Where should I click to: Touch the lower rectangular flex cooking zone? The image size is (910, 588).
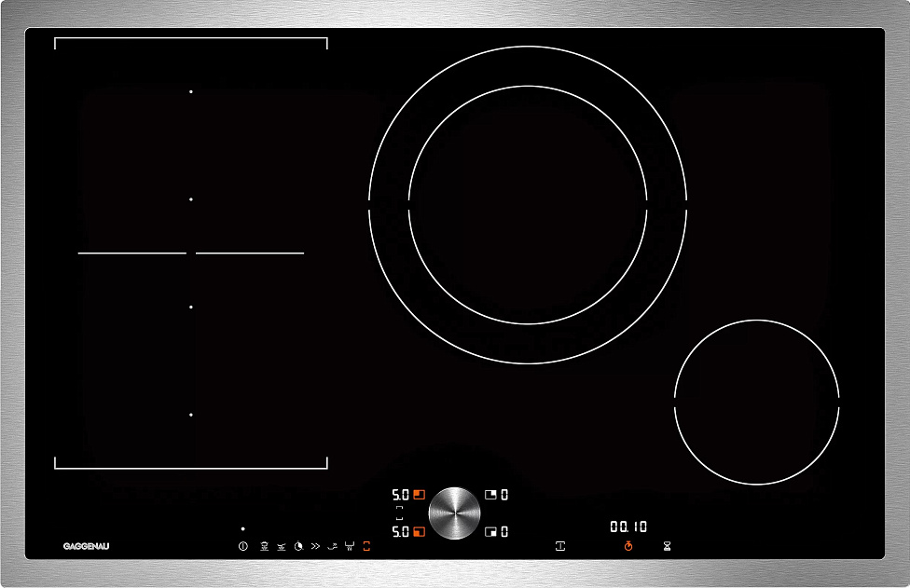pyautogui.click(x=191, y=361)
